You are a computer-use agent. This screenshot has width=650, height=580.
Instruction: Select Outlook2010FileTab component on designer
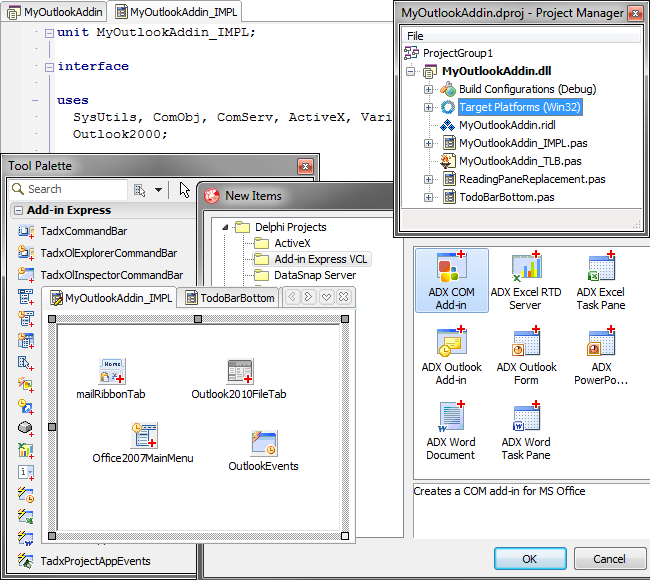coord(239,379)
